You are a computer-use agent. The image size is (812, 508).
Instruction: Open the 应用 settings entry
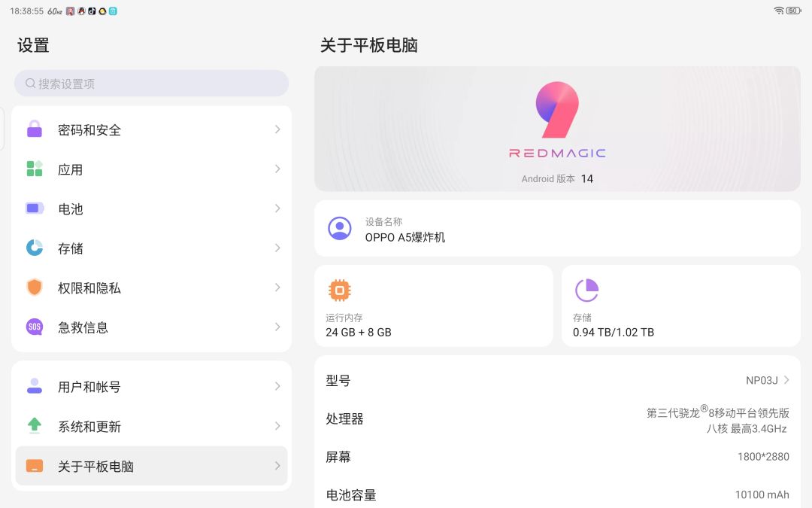[x=151, y=169]
